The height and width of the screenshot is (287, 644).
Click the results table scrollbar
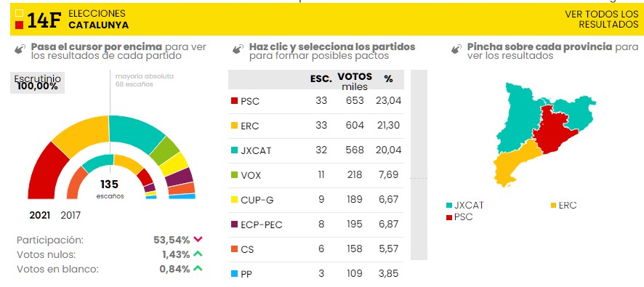click(x=419, y=165)
